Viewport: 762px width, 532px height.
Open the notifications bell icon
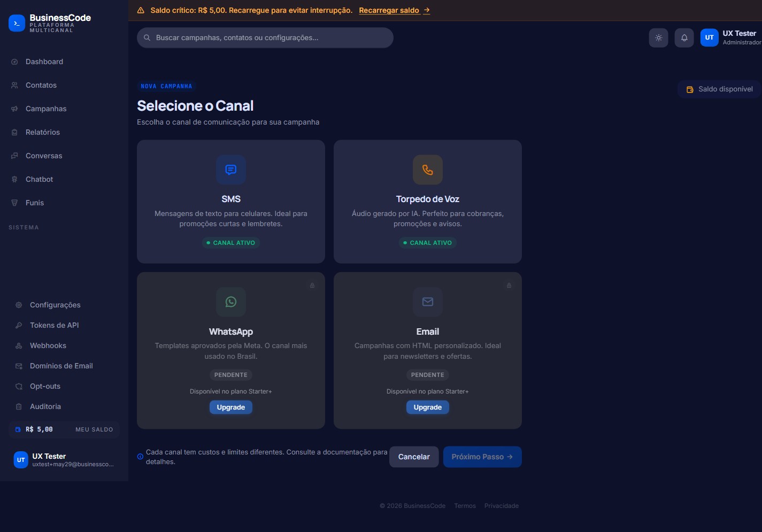pos(684,37)
